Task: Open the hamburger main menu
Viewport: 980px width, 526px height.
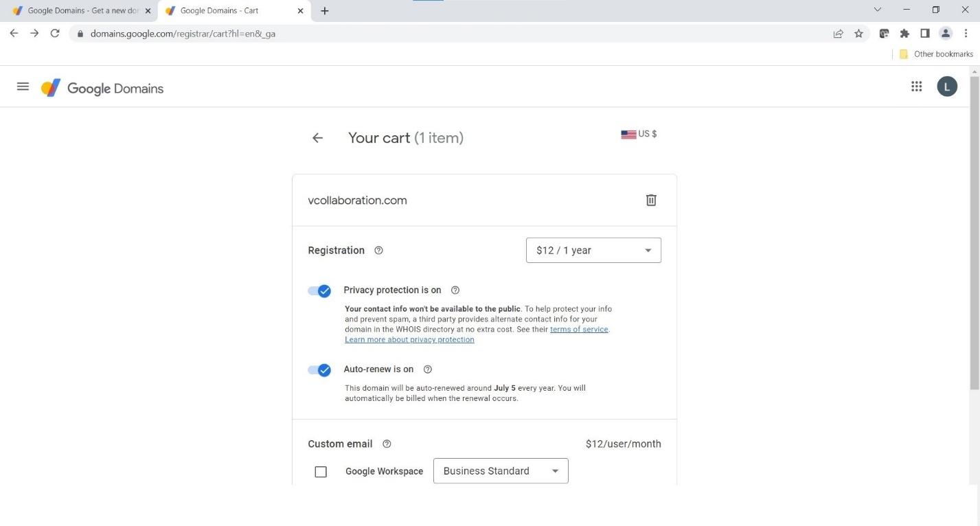Action: tap(23, 87)
